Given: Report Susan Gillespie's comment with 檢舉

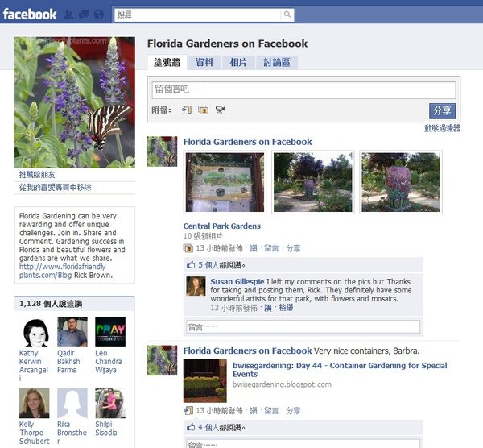Looking at the screenshot, I should (x=286, y=308).
